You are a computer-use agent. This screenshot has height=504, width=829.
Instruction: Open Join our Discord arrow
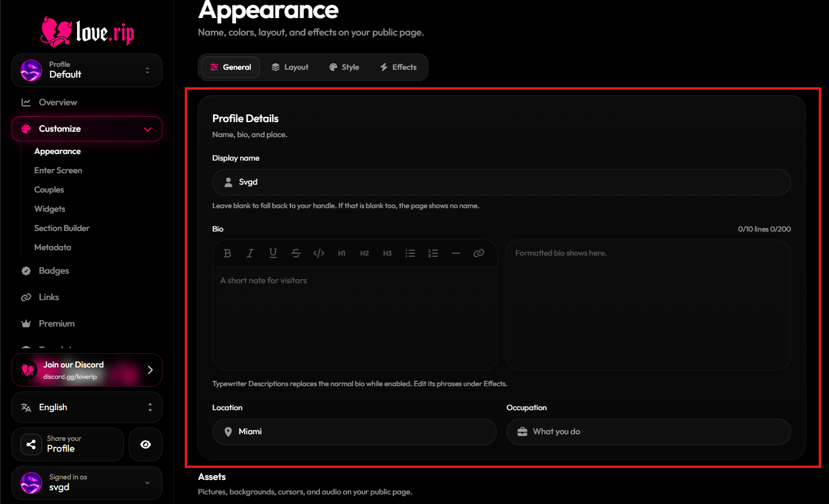click(x=150, y=369)
